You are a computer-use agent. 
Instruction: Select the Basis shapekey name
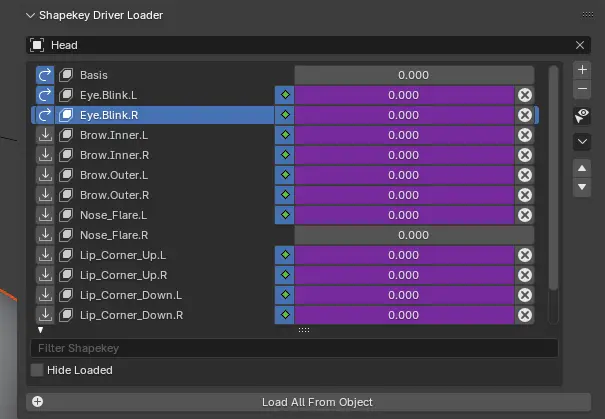pos(94,75)
